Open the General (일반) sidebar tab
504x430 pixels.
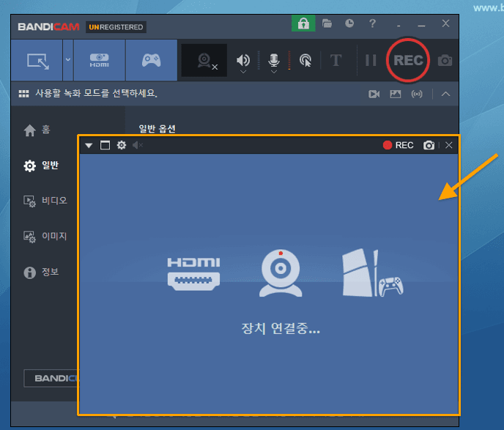pos(41,166)
